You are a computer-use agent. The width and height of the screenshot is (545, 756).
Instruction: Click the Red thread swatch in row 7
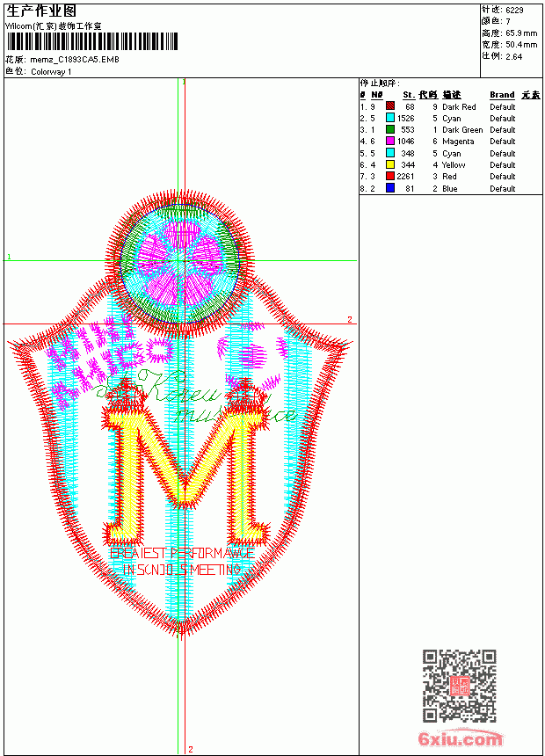(x=390, y=176)
